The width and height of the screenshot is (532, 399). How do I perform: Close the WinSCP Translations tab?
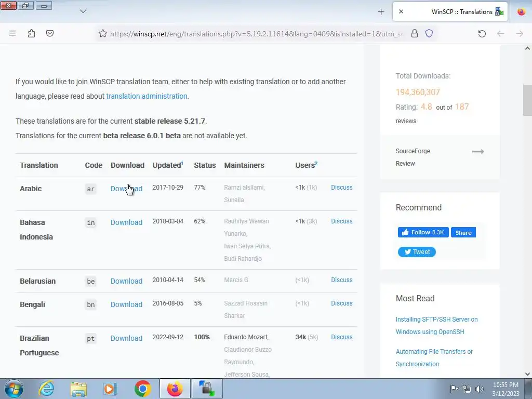pos(401,11)
